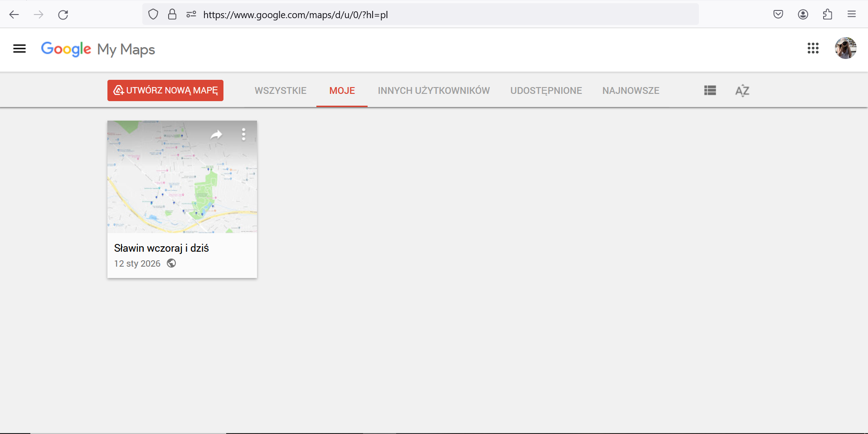Open the main hamburger menu
The image size is (868, 434).
19,49
